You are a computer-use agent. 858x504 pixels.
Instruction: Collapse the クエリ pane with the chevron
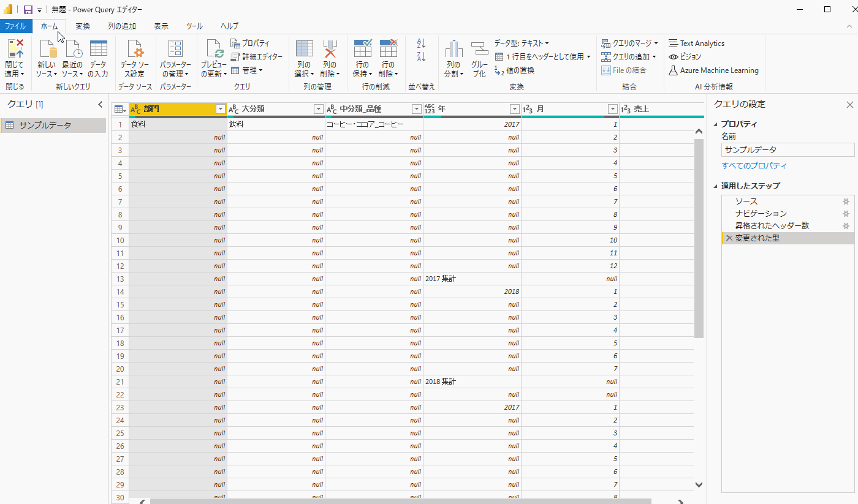tap(101, 105)
